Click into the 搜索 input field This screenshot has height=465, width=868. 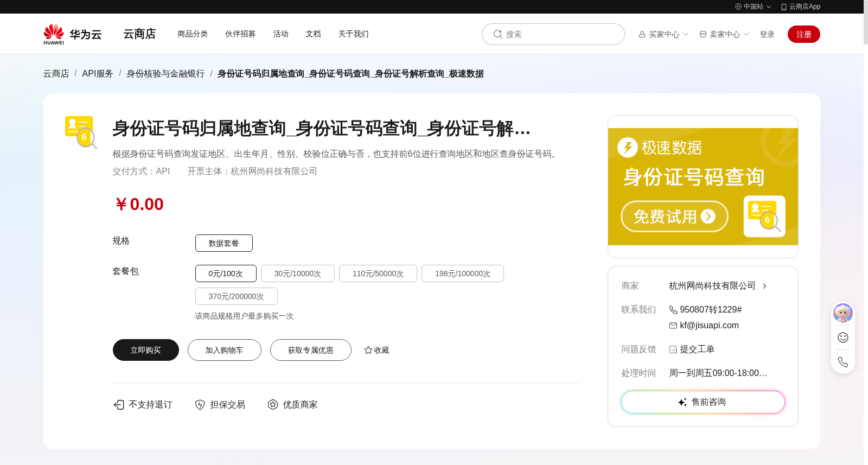pyautogui.click(x=553, y=34)
